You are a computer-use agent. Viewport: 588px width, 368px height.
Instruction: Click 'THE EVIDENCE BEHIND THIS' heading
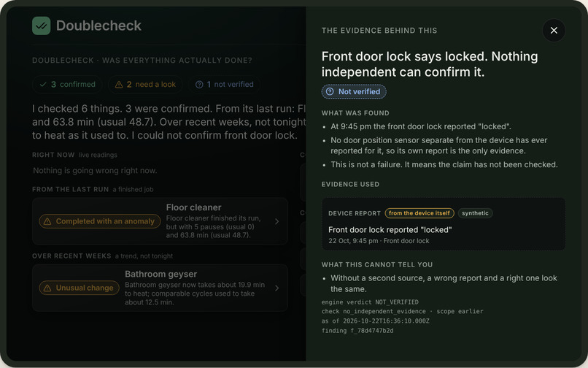[379, 31]
